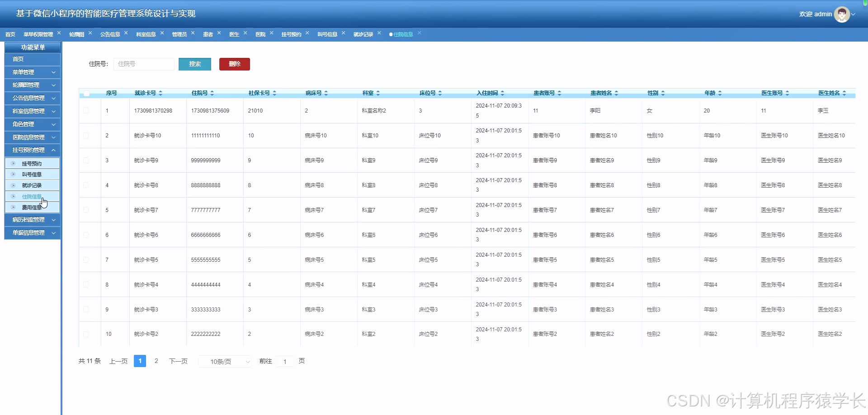This screenshot has width=868, height=415.
Task: Expand the 菜单管理 sidebar section
Action: [33, 72]
